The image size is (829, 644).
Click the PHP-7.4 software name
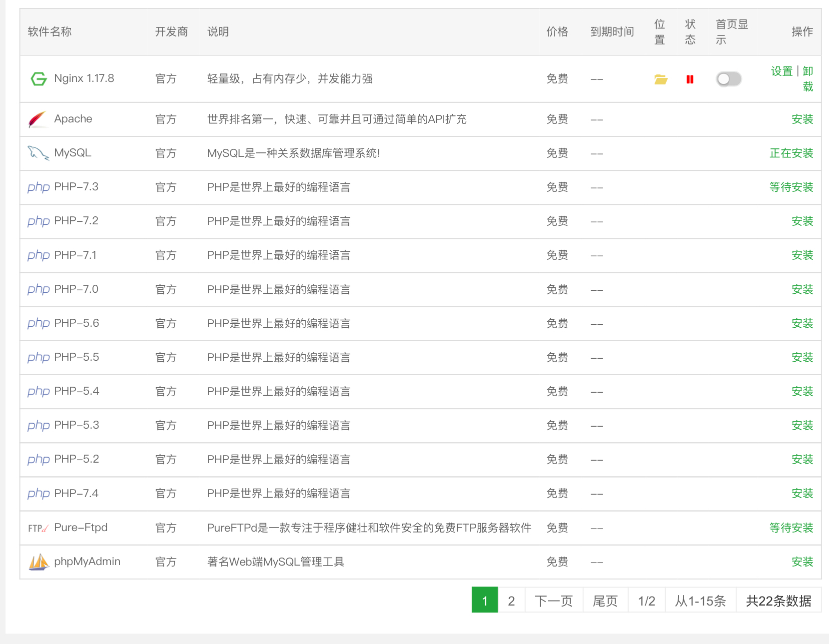[x=76, y=494]
